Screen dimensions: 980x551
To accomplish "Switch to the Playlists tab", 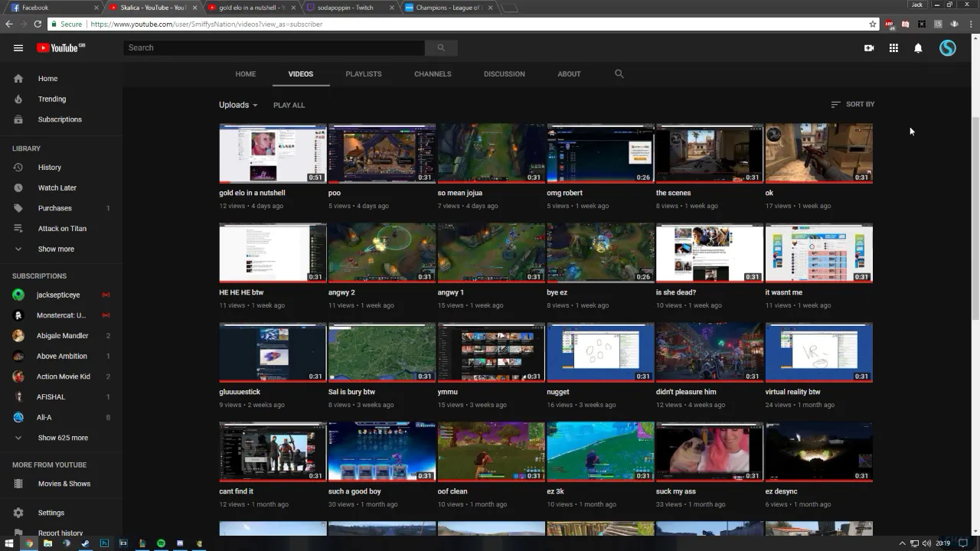I will coord(364,74).
